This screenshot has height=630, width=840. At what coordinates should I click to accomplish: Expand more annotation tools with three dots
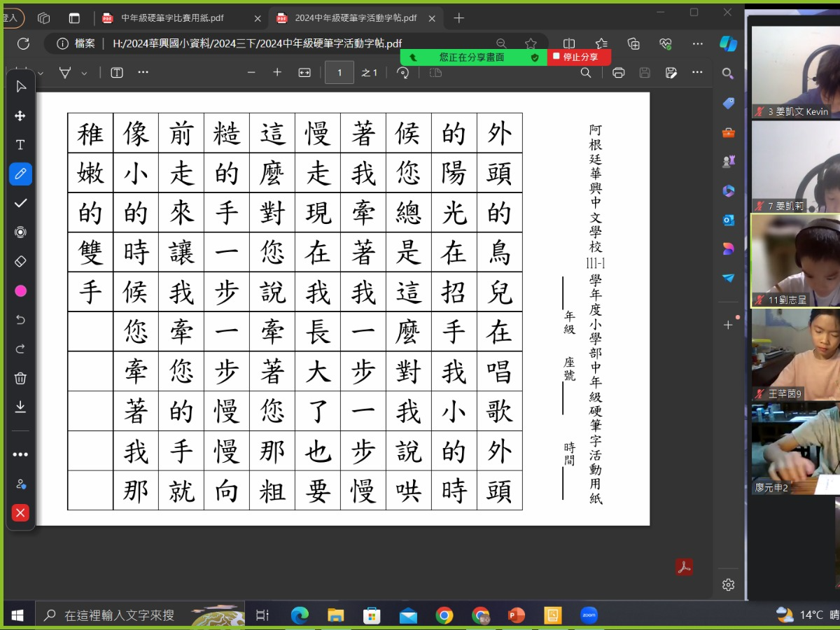tap(20, 454)
